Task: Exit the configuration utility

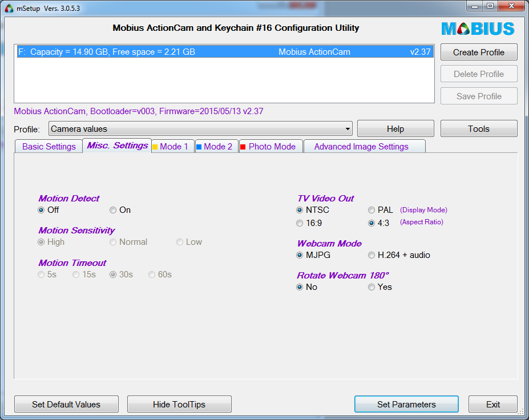Action: (493, 404)
